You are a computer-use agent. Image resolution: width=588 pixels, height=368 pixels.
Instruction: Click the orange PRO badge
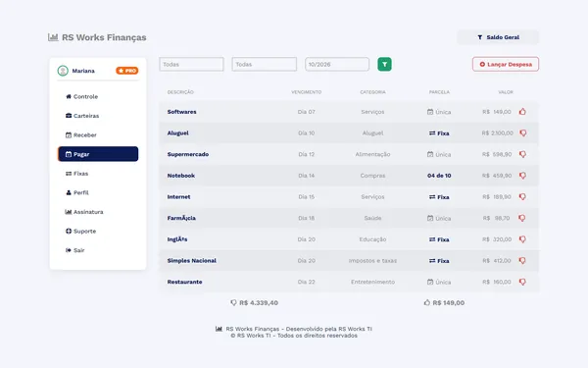127,71
